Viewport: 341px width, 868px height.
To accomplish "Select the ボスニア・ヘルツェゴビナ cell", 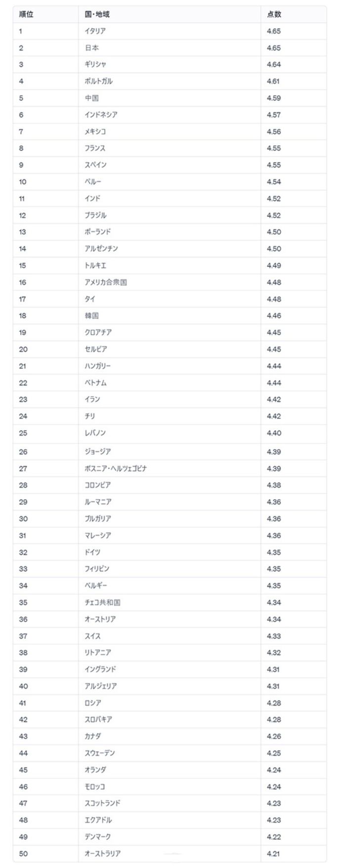I will [116, 469].
